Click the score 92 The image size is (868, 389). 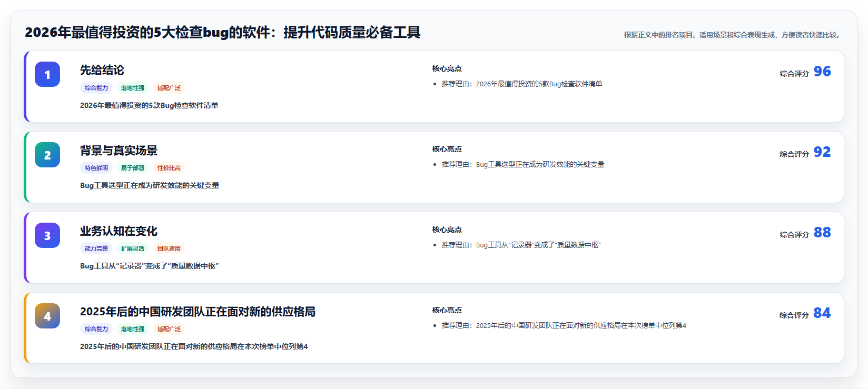tap(822, 152)
